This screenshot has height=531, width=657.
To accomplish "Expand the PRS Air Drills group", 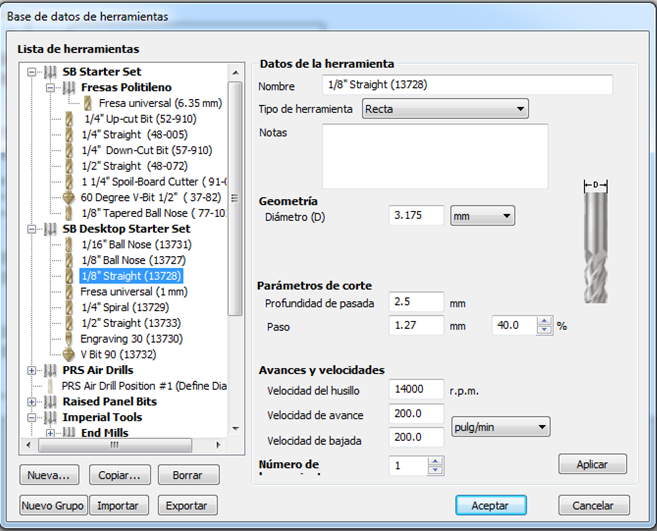I will [32, 370].
